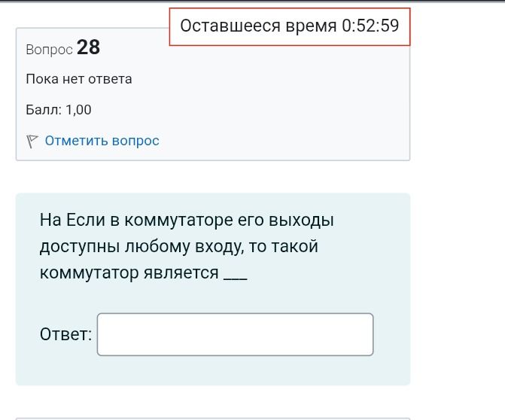Click the question number 28
This screenshot has width=505, height=420.
click(88, 47)
